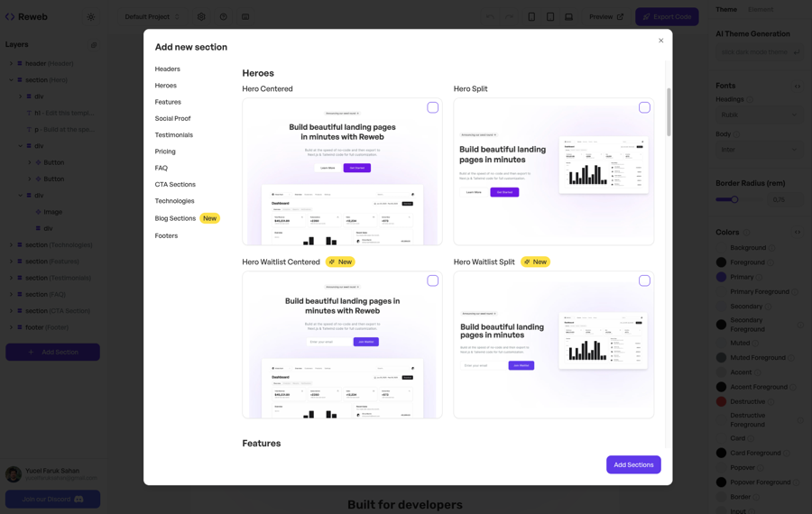Click info icon next to Body label
Image resolution: width=812 pixels, height=514 pixels.
736,134
